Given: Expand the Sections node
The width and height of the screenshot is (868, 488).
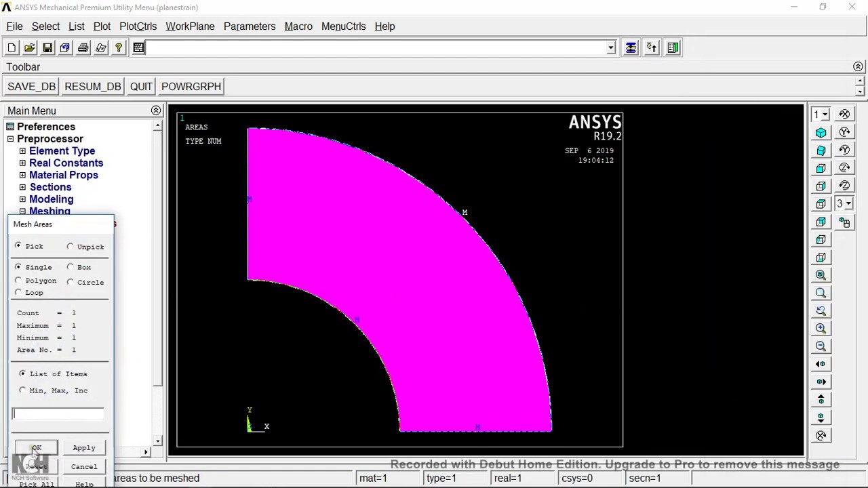Looking at the screenshot, I should click(x=22, y=187).
